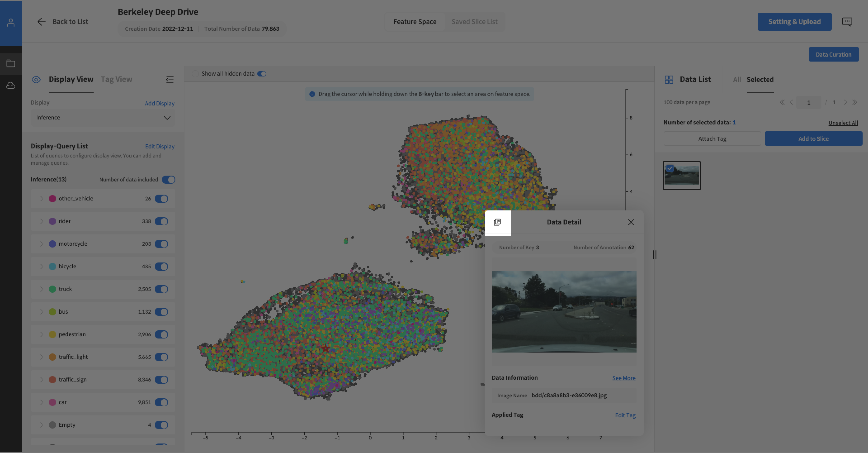Image resolution: width=868 pixels, height=453 pixels.
Task: Select the Tag View tab
Action: [116, 79]
